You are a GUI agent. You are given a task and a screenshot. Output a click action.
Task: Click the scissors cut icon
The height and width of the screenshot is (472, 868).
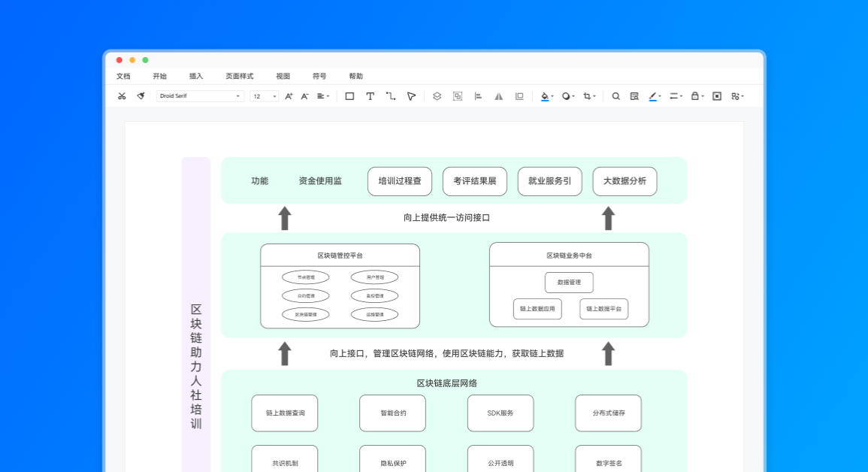[x=122, y=96]
